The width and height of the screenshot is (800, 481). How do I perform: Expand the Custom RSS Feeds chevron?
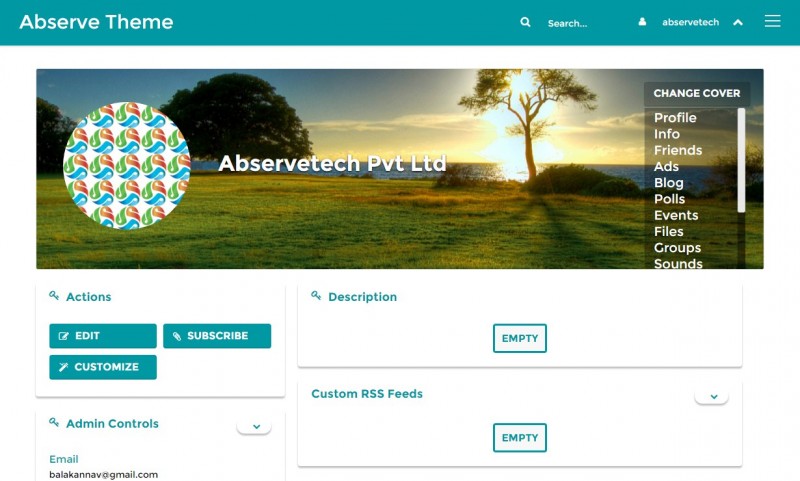(x=712, y=396)
